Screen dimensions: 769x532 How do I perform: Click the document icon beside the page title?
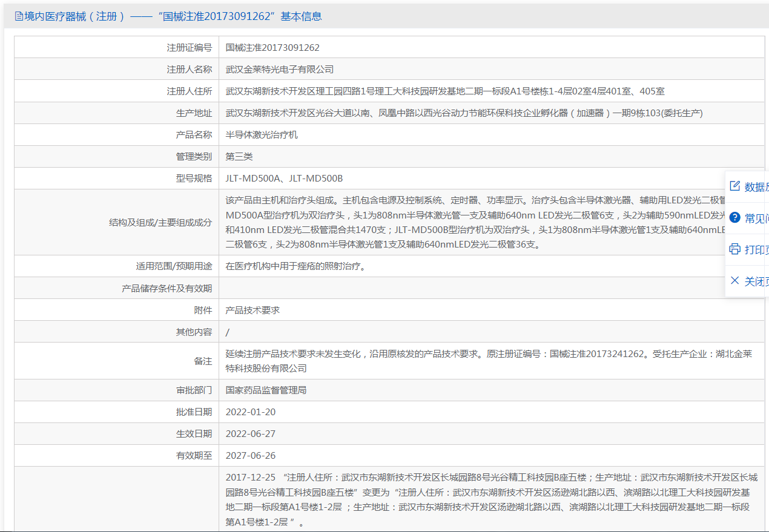[18, 17]
